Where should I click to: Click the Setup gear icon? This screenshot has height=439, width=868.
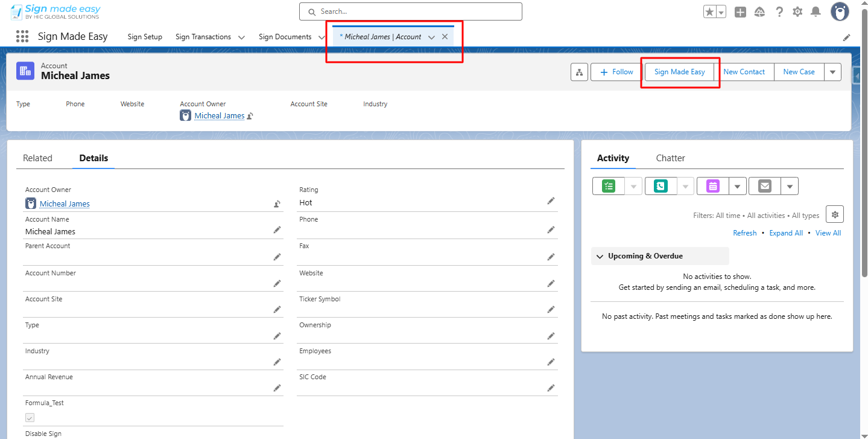tap(797, 12)
